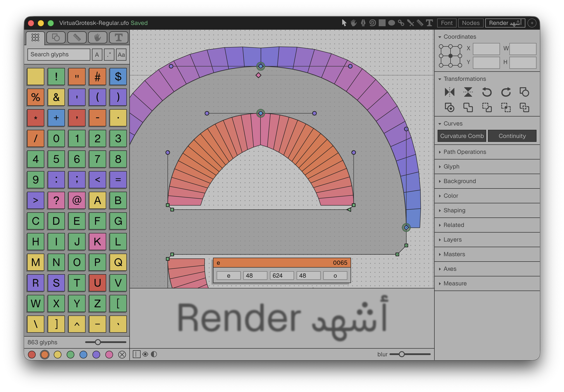
Task: Click the X coordinate input field
Action: point(486,49)
